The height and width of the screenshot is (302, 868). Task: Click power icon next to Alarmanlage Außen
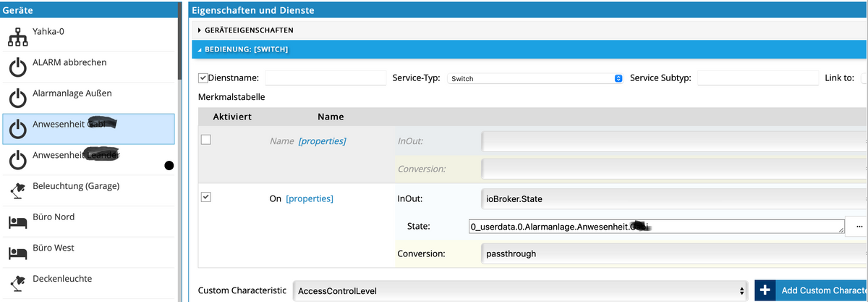[17, 98]
